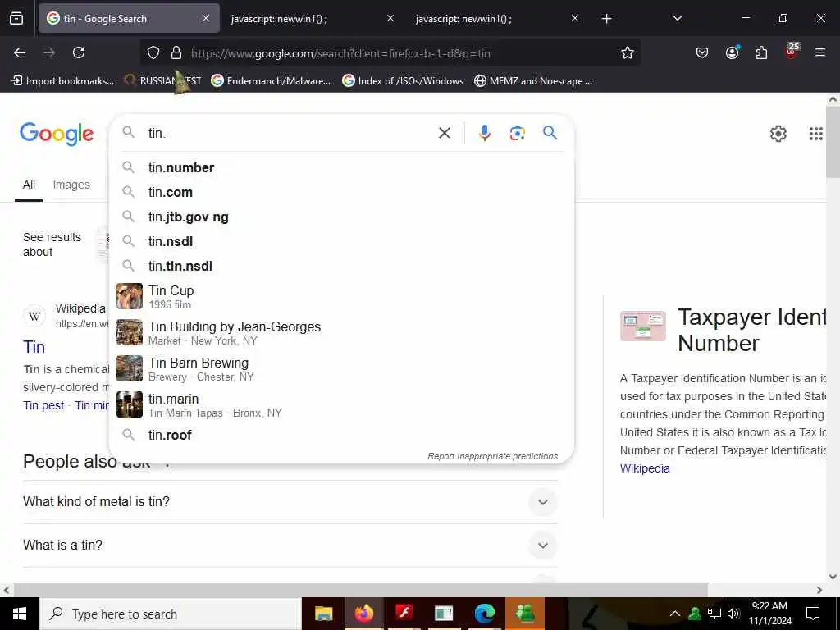The width and height of the screenshot is (840, 630).
Task: Open the Wikipedia link in knowledge panel
Action: click(x=645, y=468)
